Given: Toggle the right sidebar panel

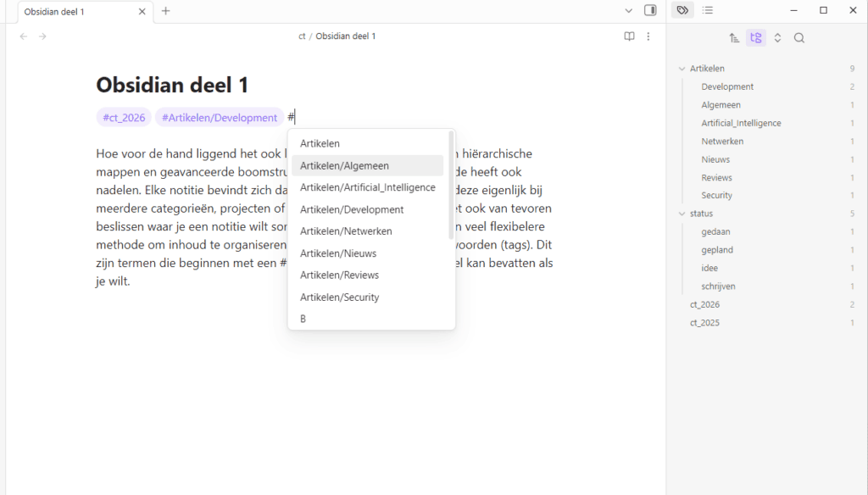Looking at the screenshot, I should (x=650, y=10).
